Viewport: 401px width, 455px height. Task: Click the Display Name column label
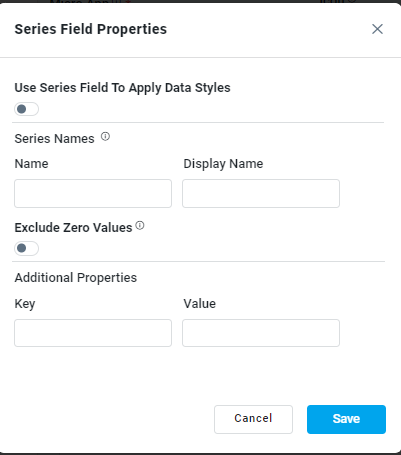point(223,164)
